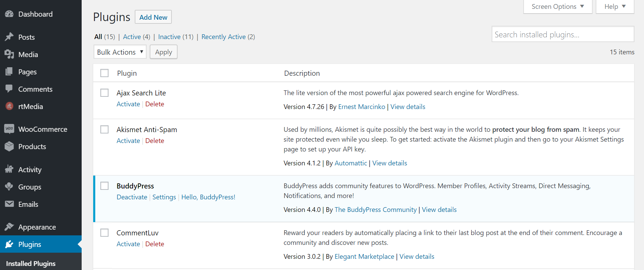The width and height of the screenshot is (644, 270).
Task: Check the BuddyPress plugin checkbox
Action: [x=104, y=186]
